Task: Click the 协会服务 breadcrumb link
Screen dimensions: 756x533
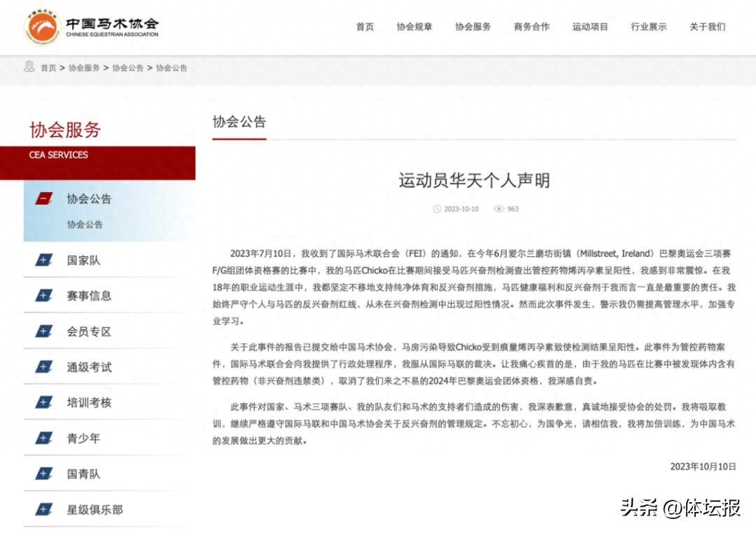Action: pyautogui.click(x=84, y=68)
